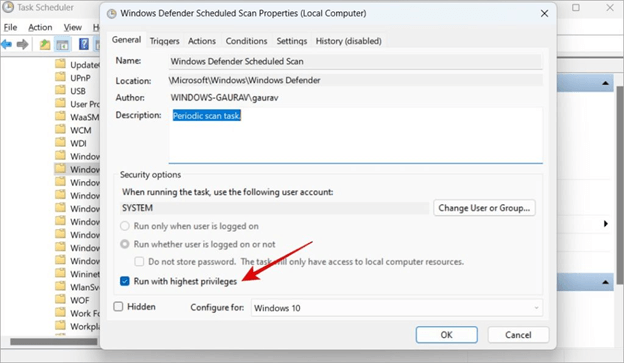Select Run only when user is logged on
Screen dimensions: 624x363
125,226
